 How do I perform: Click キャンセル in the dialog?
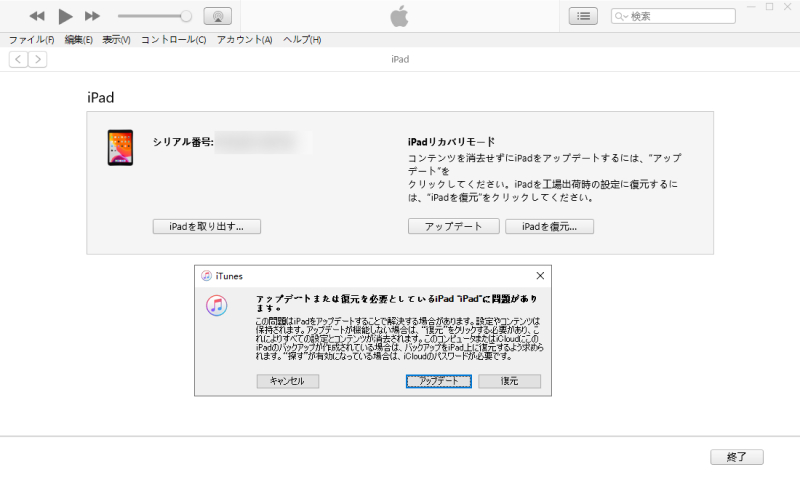coord(288,381)
